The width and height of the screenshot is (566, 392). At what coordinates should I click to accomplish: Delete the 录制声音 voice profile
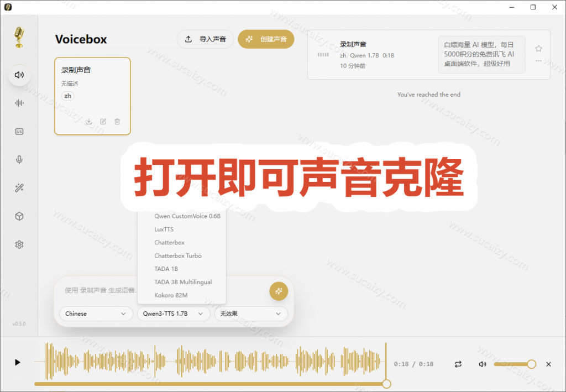click(x=117, y=121)
